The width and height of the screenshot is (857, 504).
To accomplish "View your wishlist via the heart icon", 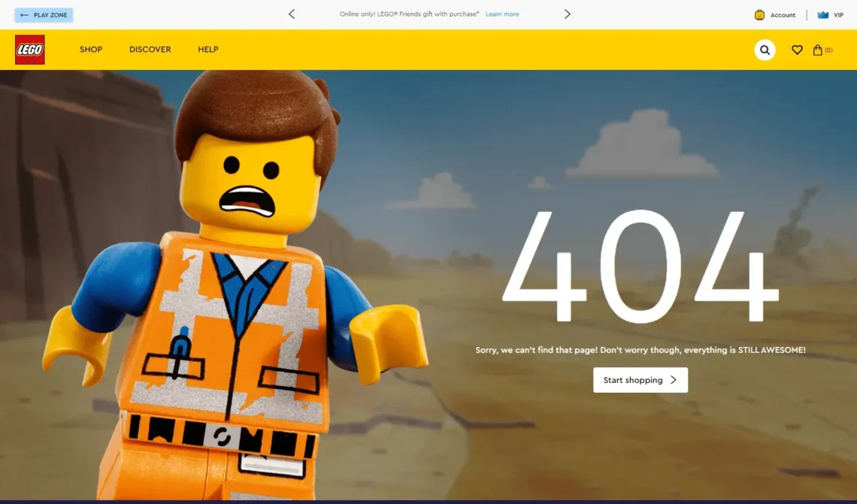I will pyautogui.click(x=797, y=50).
